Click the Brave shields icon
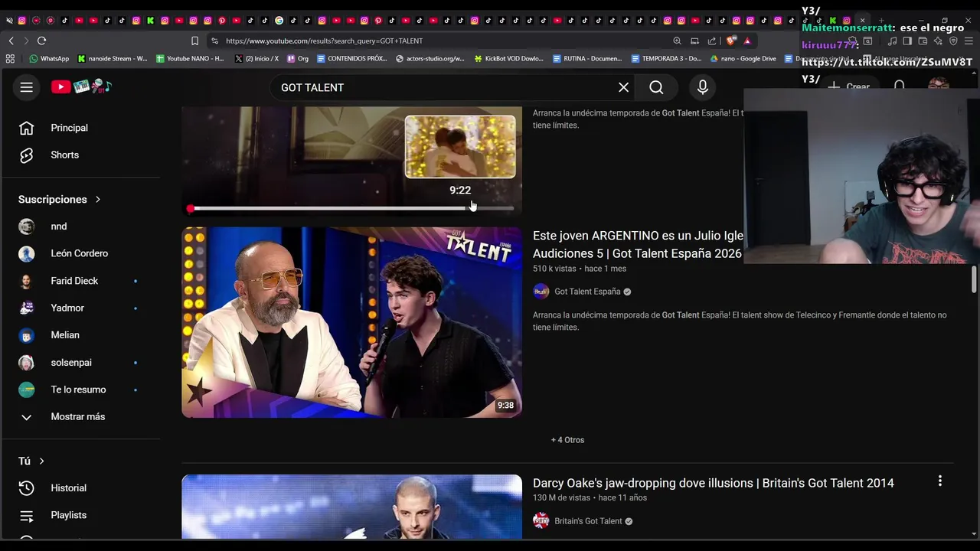The image size is (980, 551). coord(731,41)
